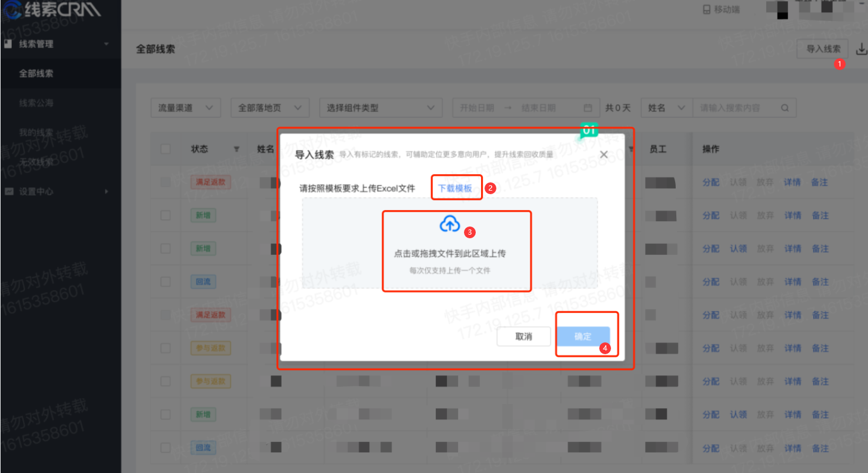Open the 选择组件类型 dropdown
The image size is (868, 473).
point(380,108)
